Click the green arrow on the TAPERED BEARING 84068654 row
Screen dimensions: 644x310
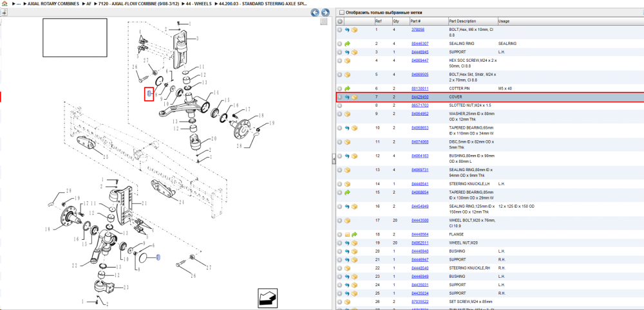(x=347, y=192)
